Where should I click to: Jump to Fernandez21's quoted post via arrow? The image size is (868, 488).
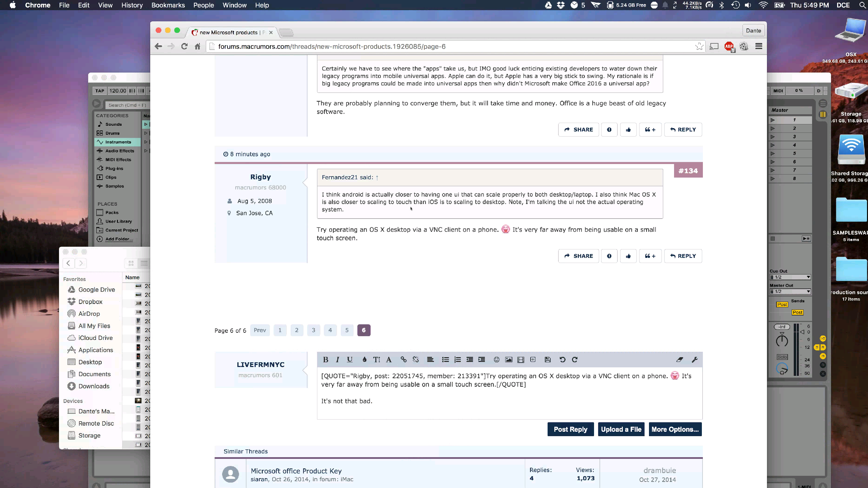[x=377, y=178]
